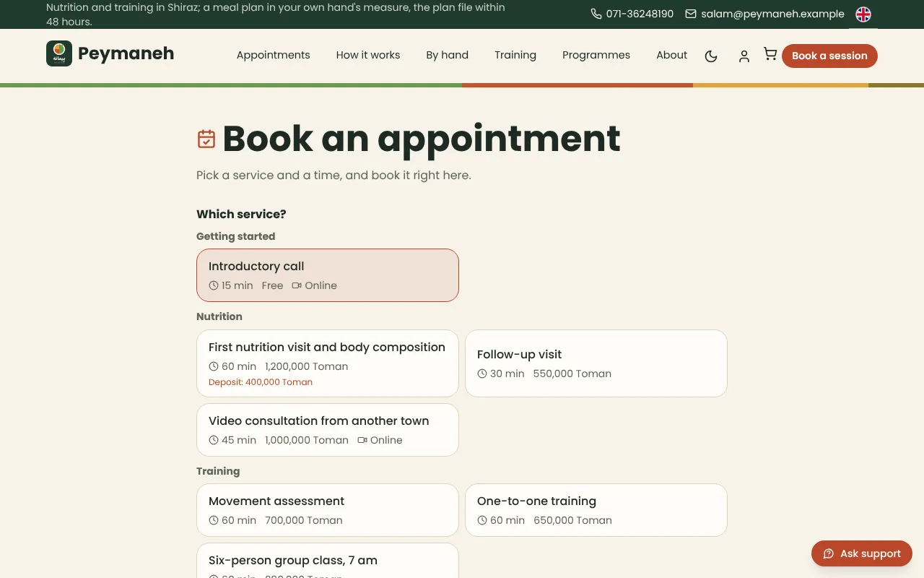Open the By hand menu item
Viewport: 924px width, 578px height.
tap(448, 55)
